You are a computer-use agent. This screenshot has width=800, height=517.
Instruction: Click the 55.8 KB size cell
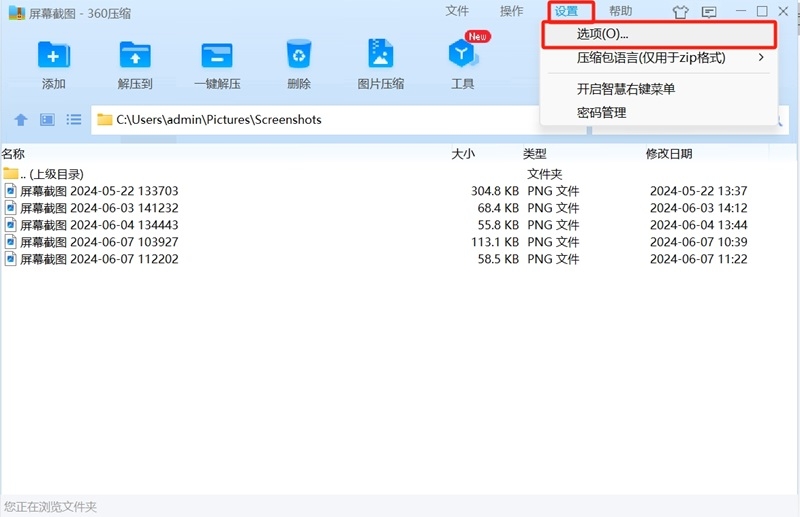498,225
